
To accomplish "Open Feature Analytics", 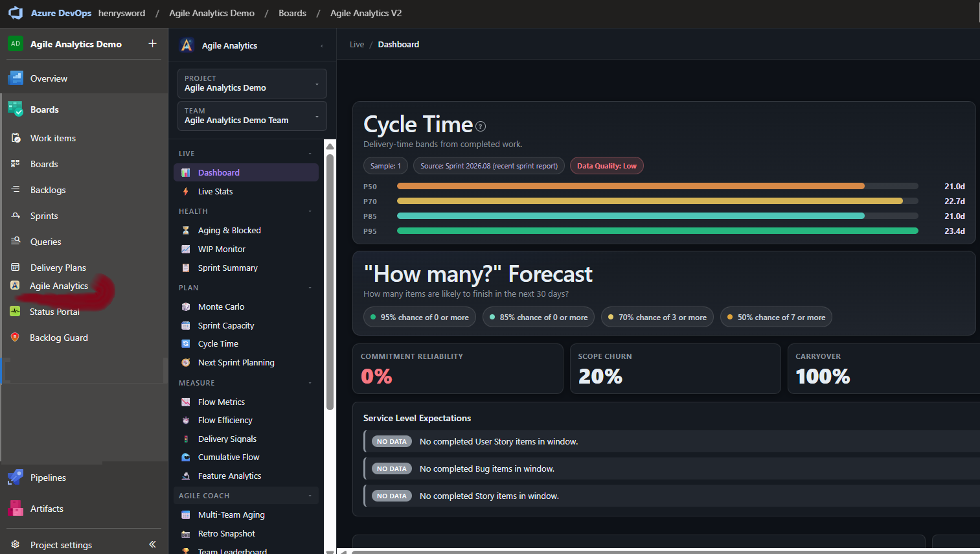I will click(246, 476).
